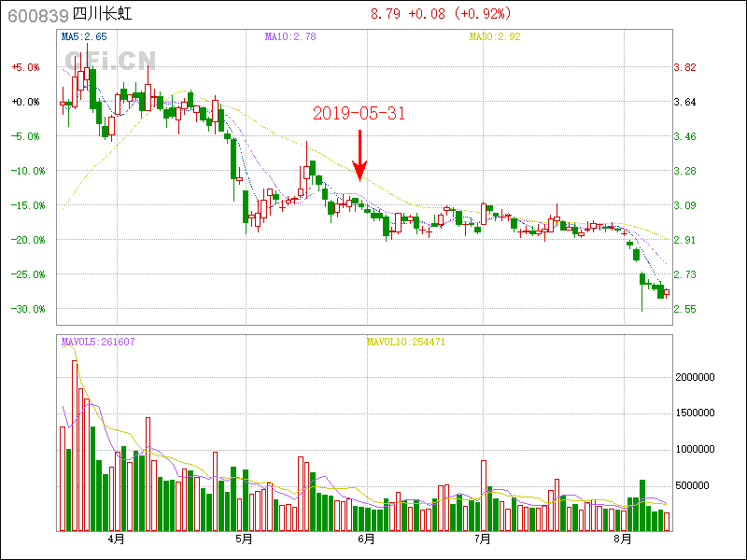Viewport: 747px width, 560px height.
Task: Click the red down arrow marker
Action: pyautogui.click(x=359, y=155)
